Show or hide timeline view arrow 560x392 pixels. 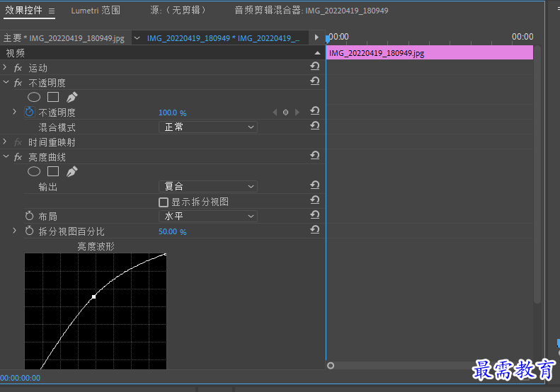316,37
